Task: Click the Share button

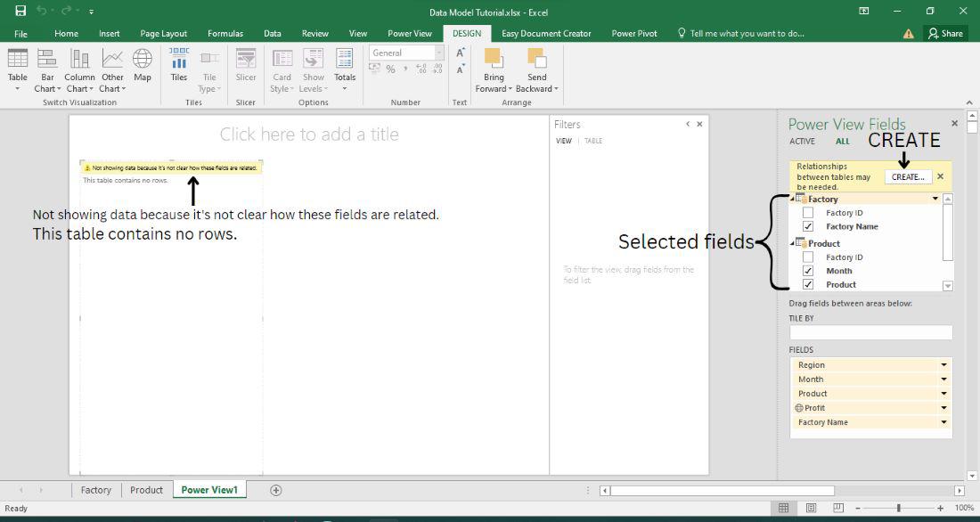Action: tap(945, 34)
